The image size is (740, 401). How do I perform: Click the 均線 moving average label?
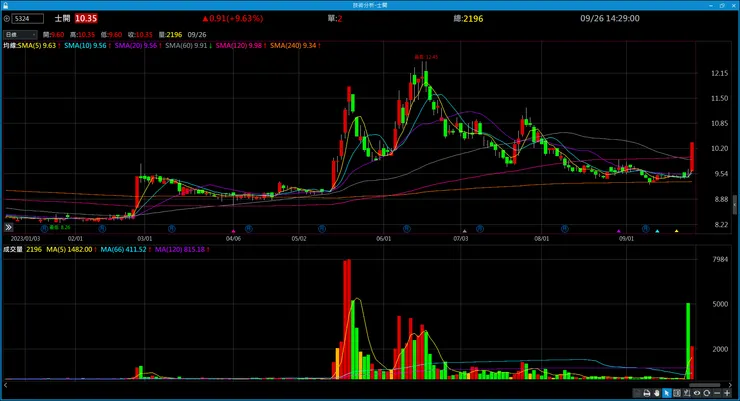[10, 46]
